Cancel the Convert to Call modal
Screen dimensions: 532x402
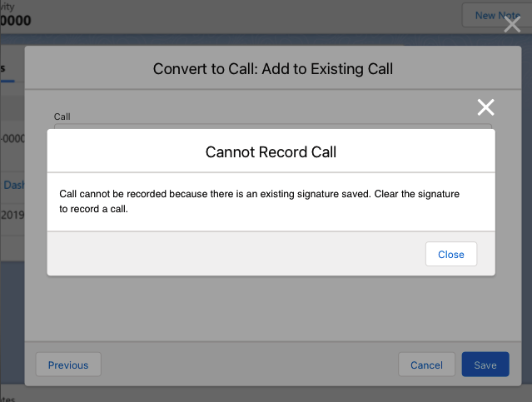click(426, 365)
